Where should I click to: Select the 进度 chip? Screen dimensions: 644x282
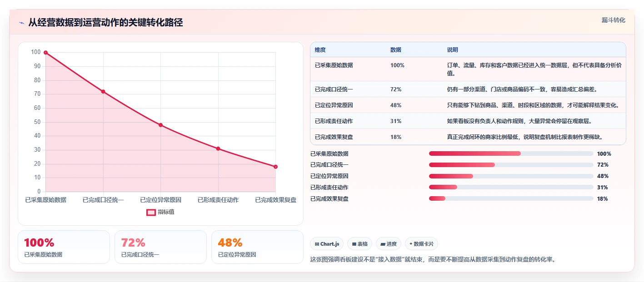click(x=389, y=244)
